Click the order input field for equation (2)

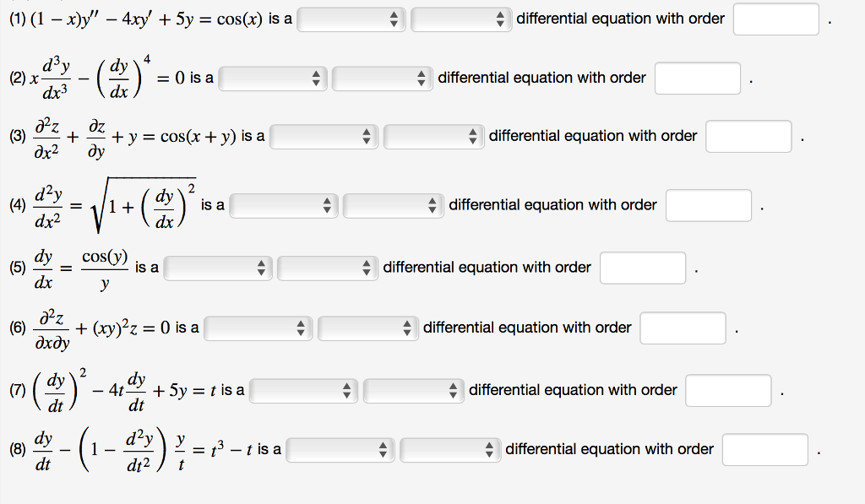696,78
